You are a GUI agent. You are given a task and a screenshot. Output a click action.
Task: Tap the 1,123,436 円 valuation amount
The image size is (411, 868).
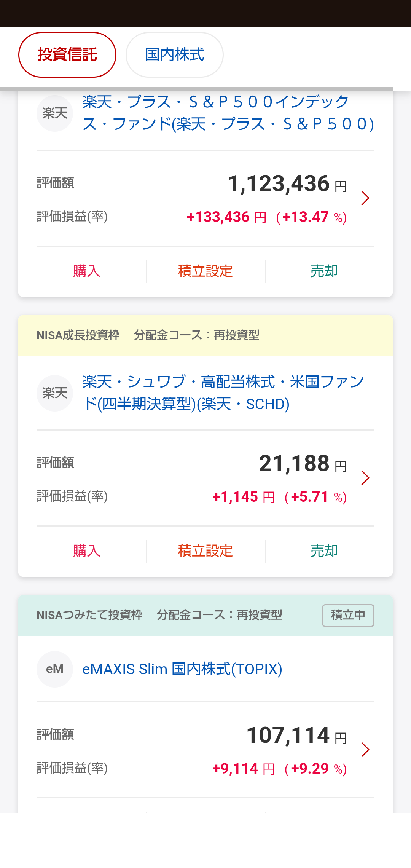287,184
